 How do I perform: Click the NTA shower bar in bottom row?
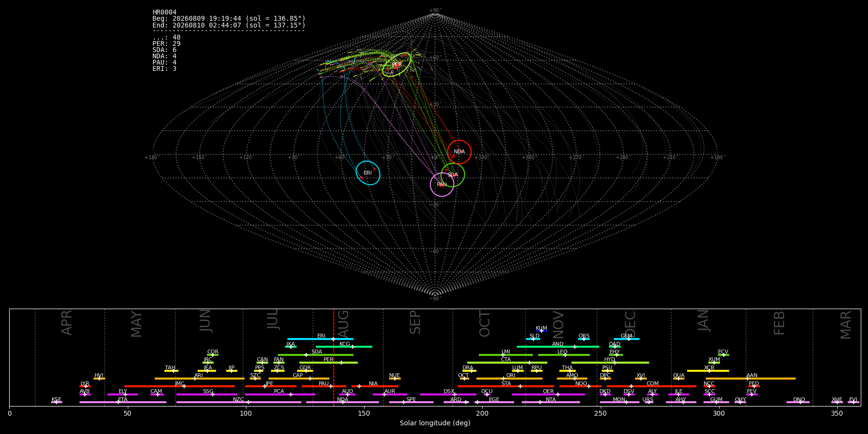[x=551, y=402]
